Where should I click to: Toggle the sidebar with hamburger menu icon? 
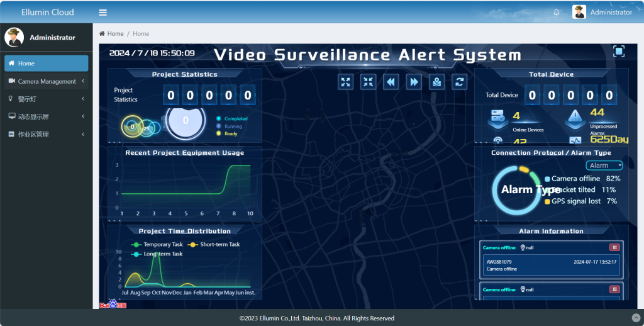point(103,13)
